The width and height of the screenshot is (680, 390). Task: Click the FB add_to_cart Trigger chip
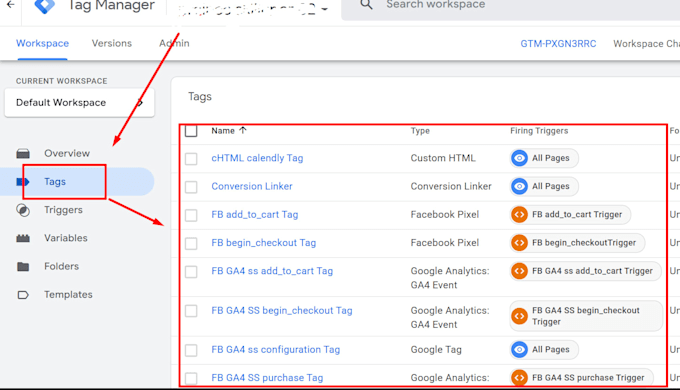click(570, 214)
